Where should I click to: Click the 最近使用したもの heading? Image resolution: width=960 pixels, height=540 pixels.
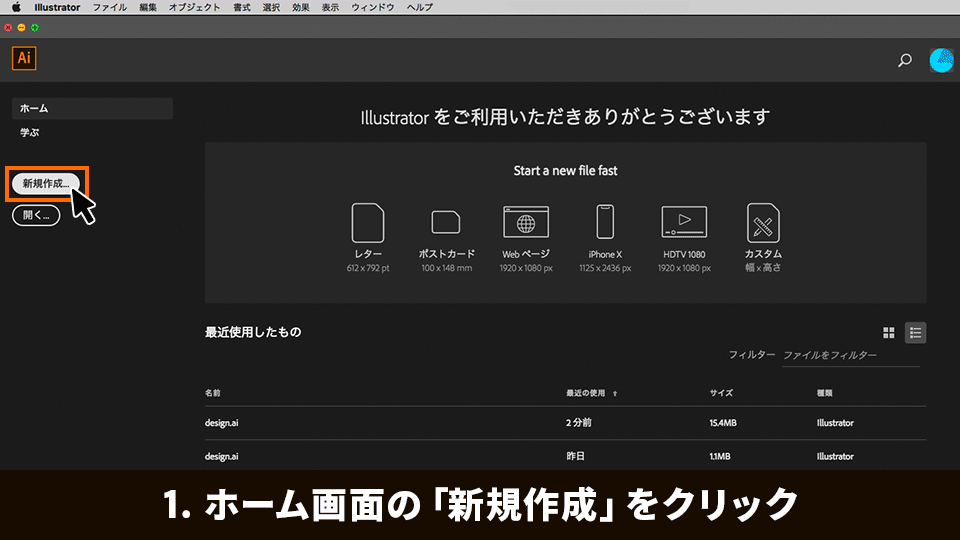click(253, 332)
